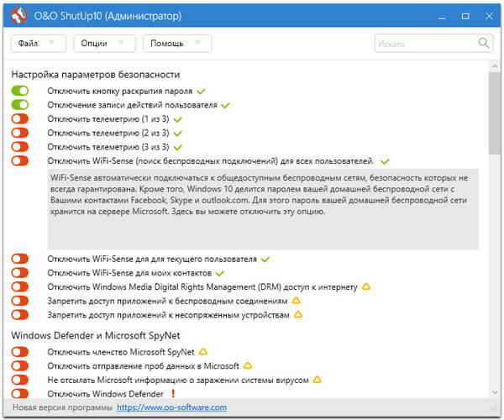Open the Опции dropdown menu

click(x=104, y=43)
